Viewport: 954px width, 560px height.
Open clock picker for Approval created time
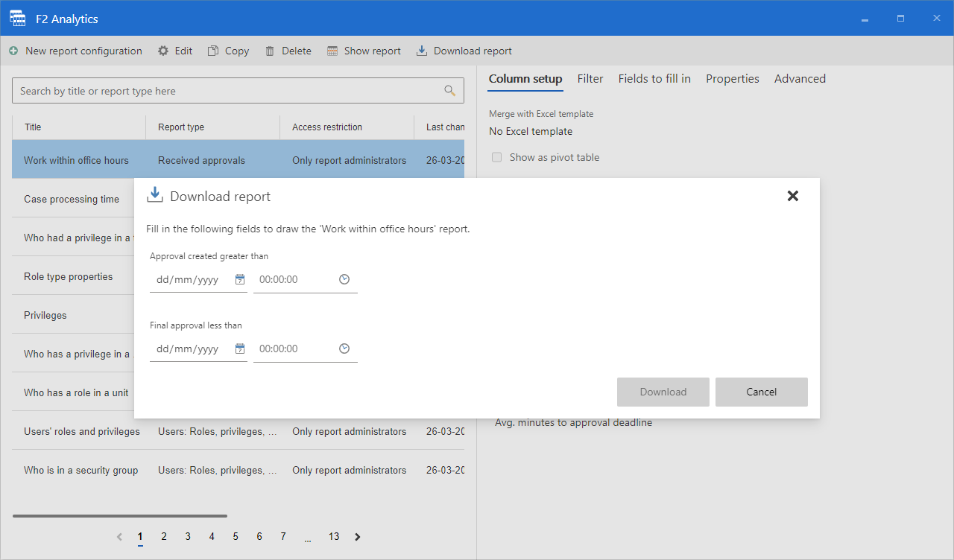(x=344, y=279)
